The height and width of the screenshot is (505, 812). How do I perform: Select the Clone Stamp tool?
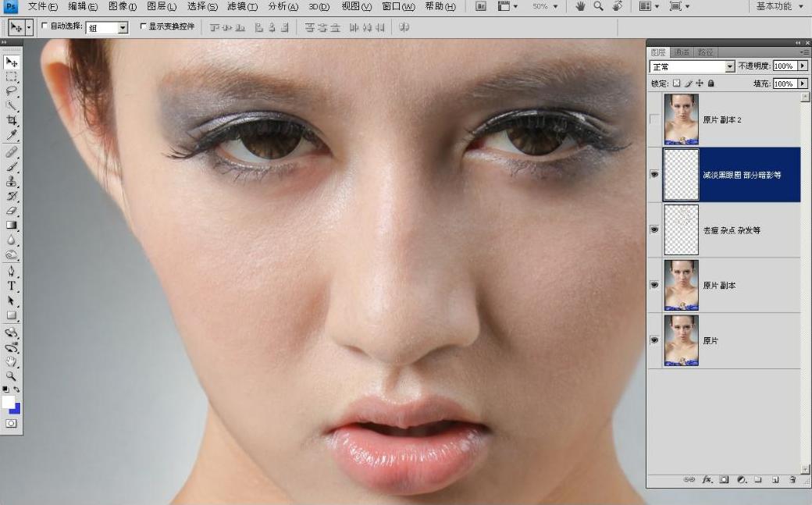(11, 181)
